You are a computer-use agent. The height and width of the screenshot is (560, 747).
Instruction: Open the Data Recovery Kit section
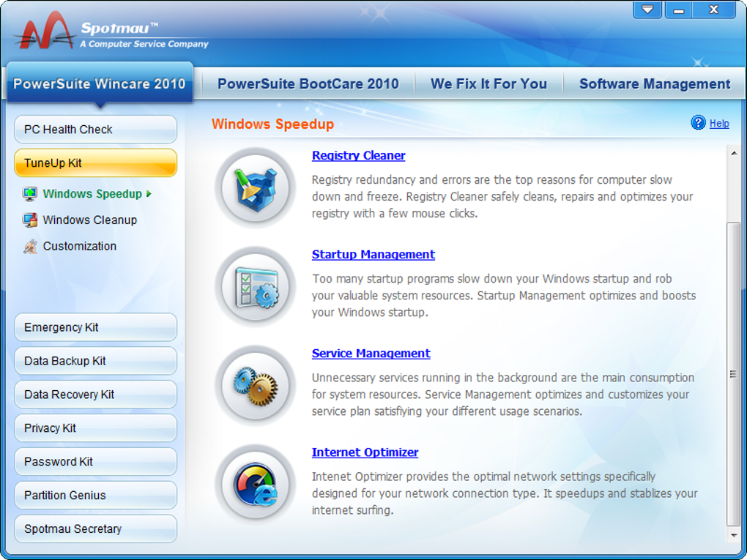coord(96,395)
